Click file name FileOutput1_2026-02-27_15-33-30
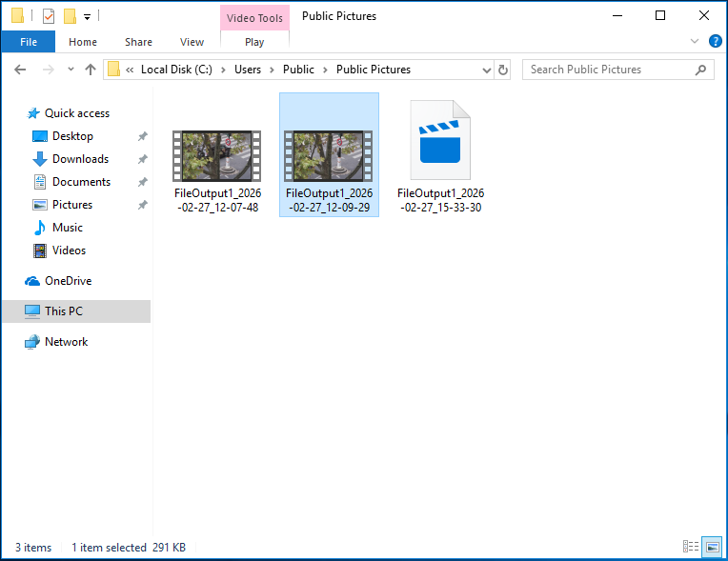 [x=440, y=200]
